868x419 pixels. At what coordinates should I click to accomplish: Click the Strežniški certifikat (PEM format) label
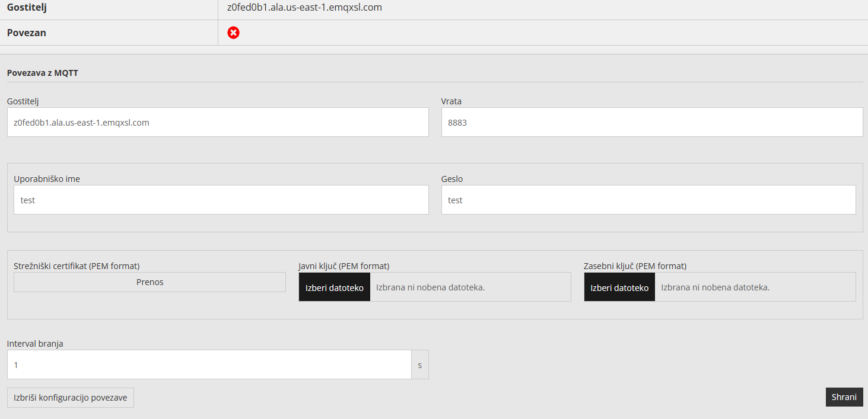click(x=77, y=266)
